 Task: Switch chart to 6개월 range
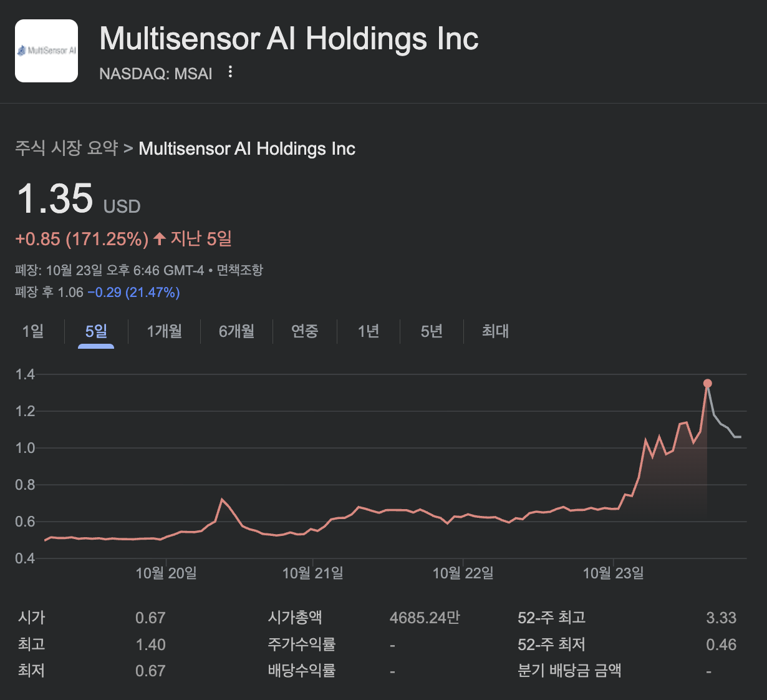(237, 331)
